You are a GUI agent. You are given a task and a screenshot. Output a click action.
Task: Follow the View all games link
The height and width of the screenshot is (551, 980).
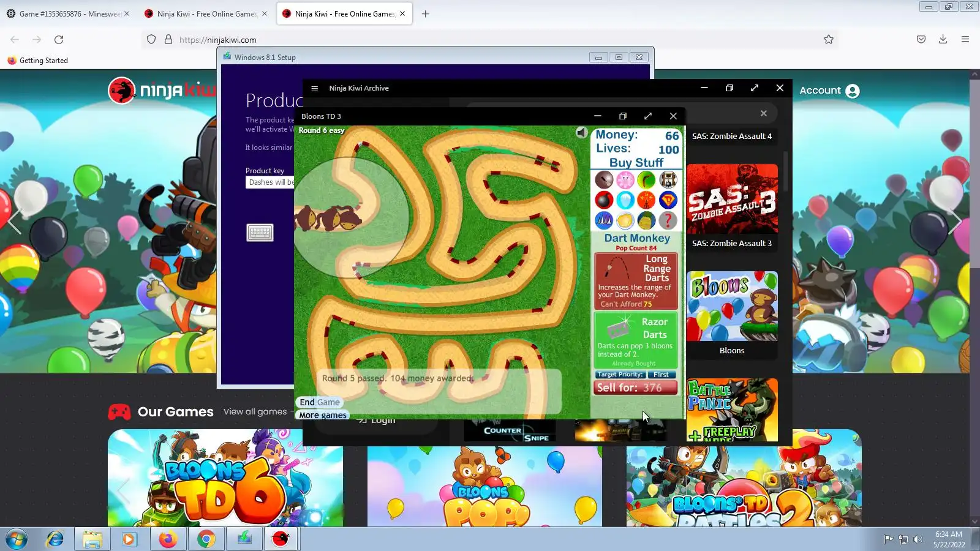255,411
